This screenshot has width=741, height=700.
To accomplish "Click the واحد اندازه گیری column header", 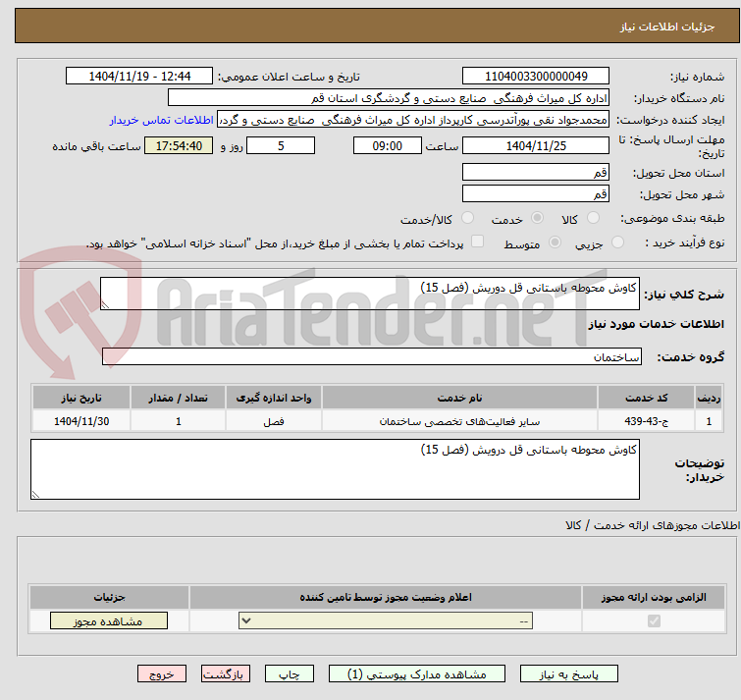I will coord(274,398).
